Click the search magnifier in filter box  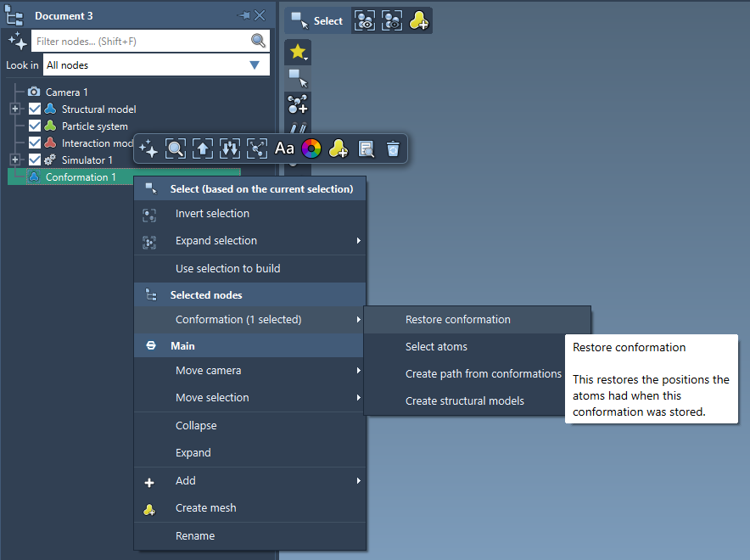pos(258,41)
